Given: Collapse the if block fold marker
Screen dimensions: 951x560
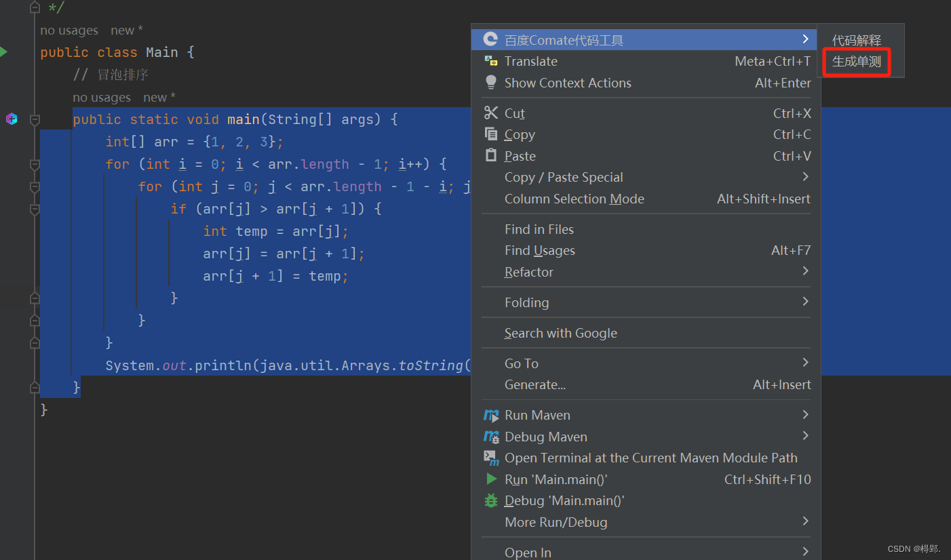Looking at the screenshot, I should coord(35,209).
